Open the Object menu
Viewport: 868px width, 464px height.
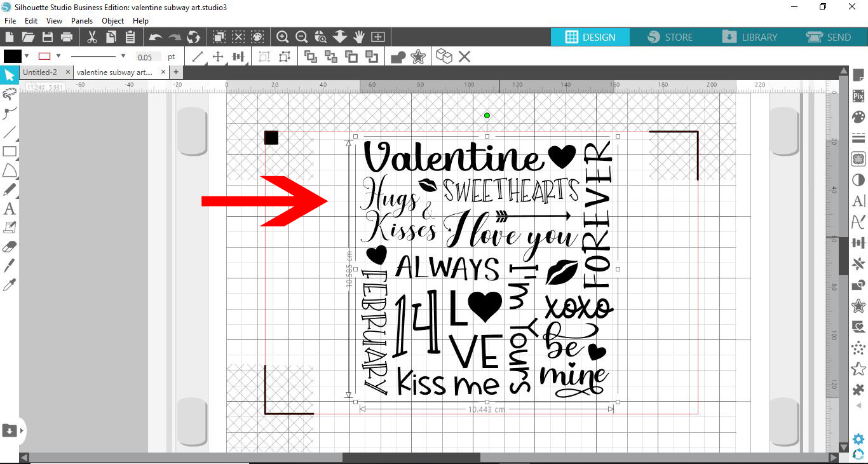pyautogui.click(x=113, y=21)
